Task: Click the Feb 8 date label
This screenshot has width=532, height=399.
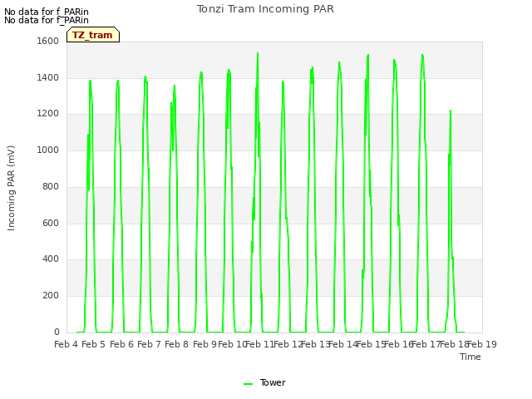Action: tap(176, 344)
